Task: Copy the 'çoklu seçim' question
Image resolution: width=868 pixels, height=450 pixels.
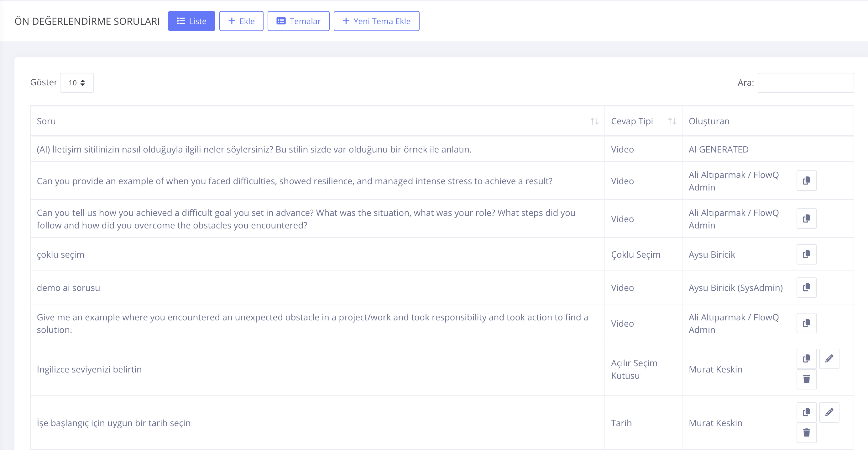Action: point(806,254)
